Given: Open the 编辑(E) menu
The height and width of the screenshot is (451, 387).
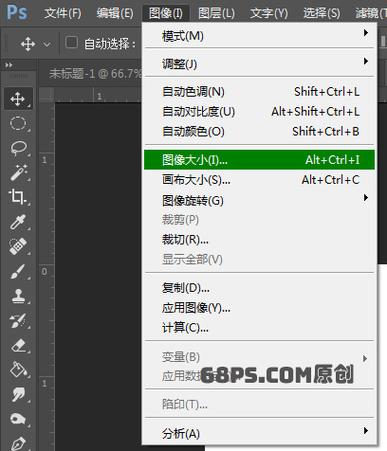Looking at the screenshot, I should [x=115, y=13].
